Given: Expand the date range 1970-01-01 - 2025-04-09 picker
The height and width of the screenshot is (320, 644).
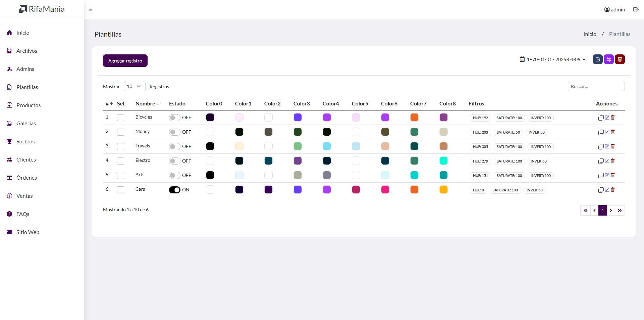Looking at the screenshot, I should click(x=553, y=59).
